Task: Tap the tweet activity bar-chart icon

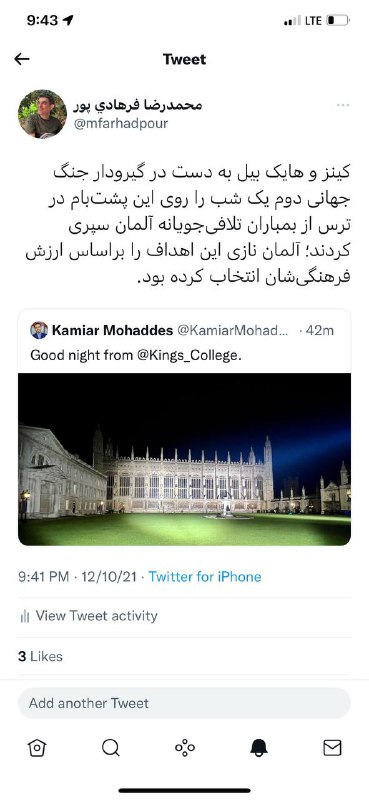Action: pyautogui.click(x=24, y=616)
